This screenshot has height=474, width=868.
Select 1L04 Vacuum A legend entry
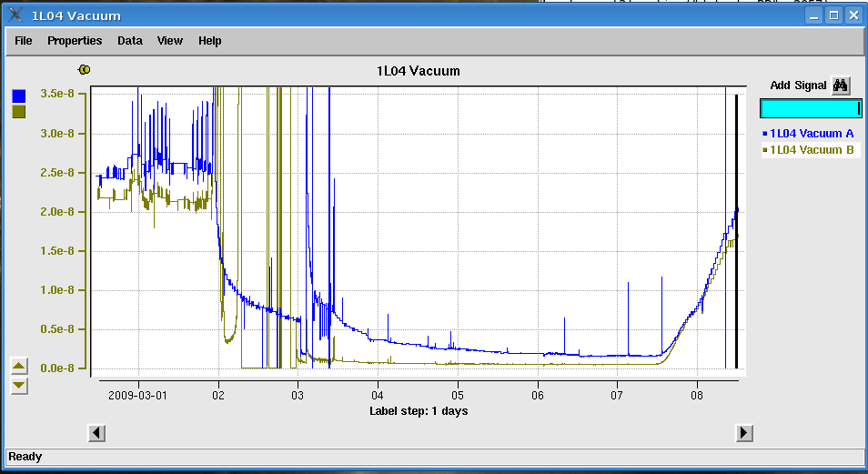click(808, 134)
